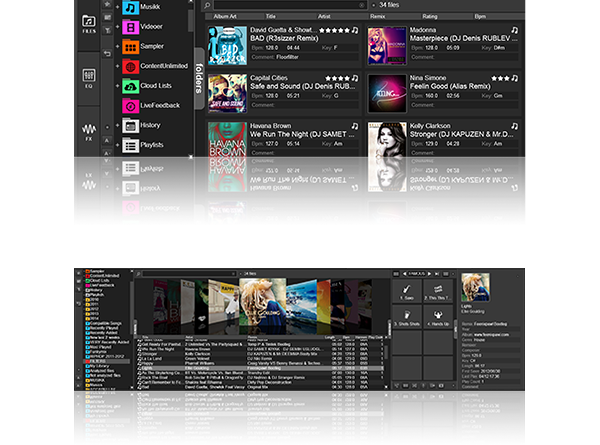Click the back arrow icon in the folder sidebar

pos(108,54)
